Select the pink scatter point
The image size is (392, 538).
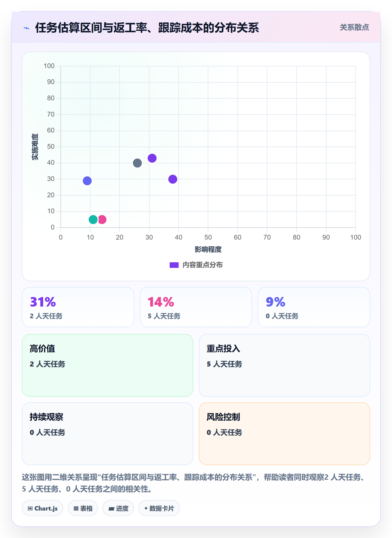(x=102, y=219)
